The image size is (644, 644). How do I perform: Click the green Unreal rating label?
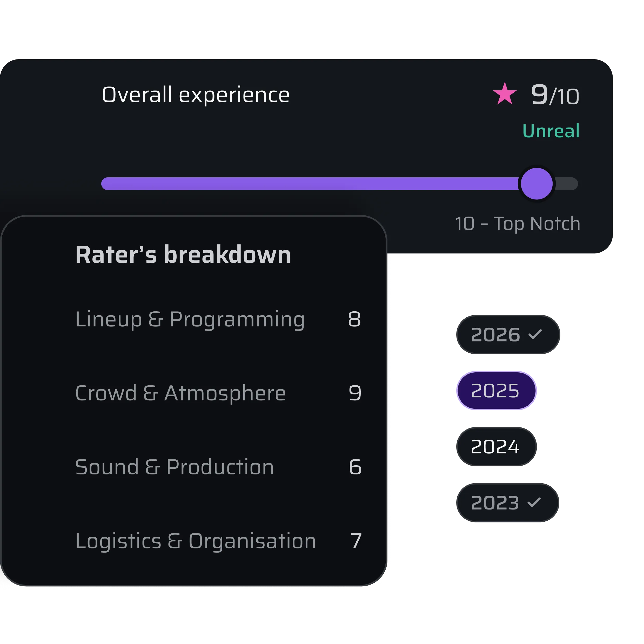551,131
